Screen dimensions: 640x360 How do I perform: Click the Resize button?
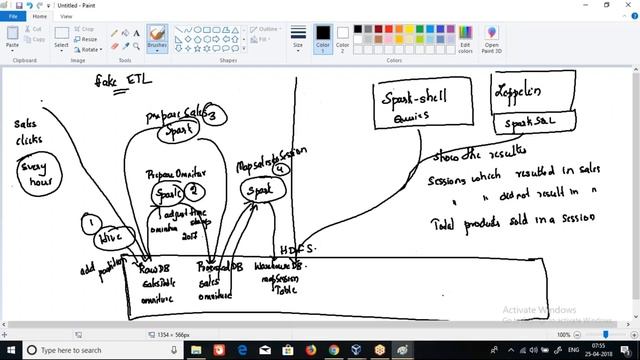[x=86, y=39]
